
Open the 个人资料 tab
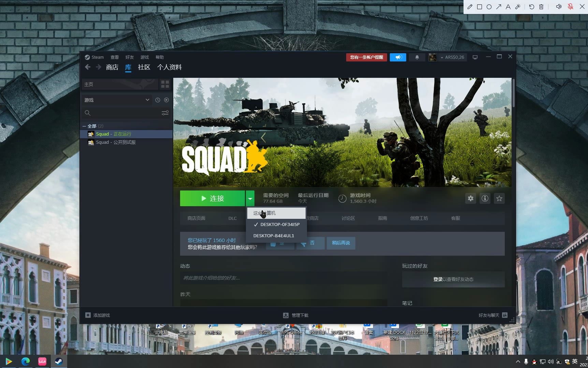[x=170, y=67]
